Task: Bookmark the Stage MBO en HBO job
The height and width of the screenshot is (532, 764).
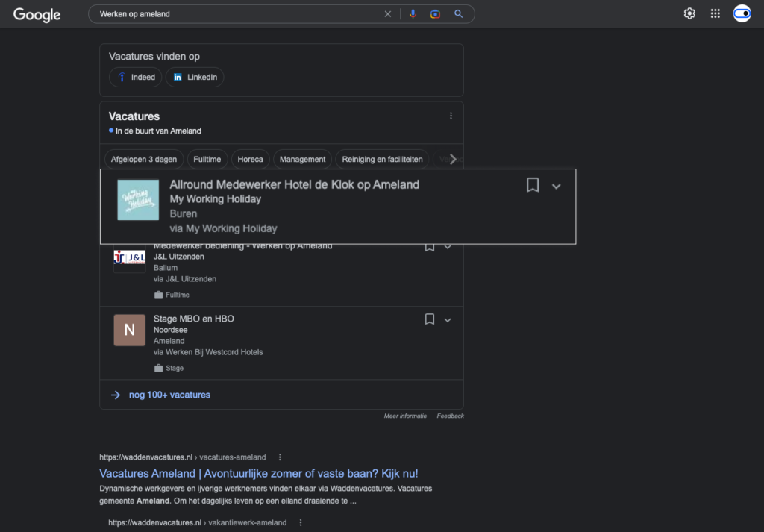Action: click(x=429, y=319)
